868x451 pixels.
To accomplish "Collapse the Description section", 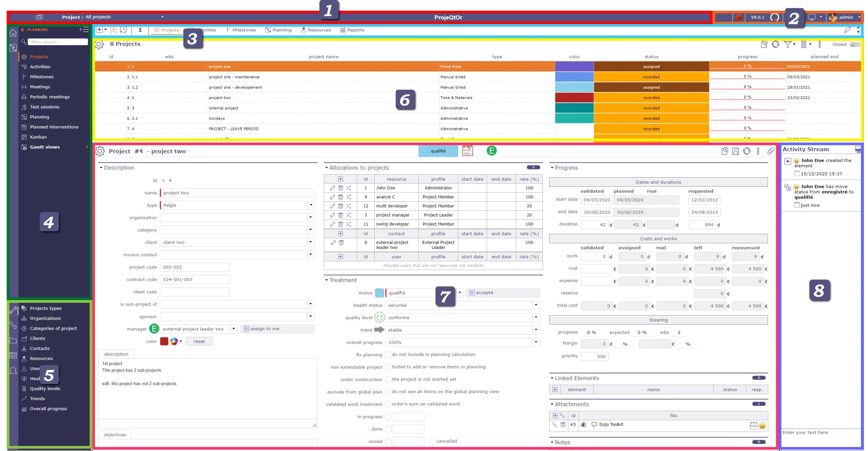I will [x=101, y=168].
